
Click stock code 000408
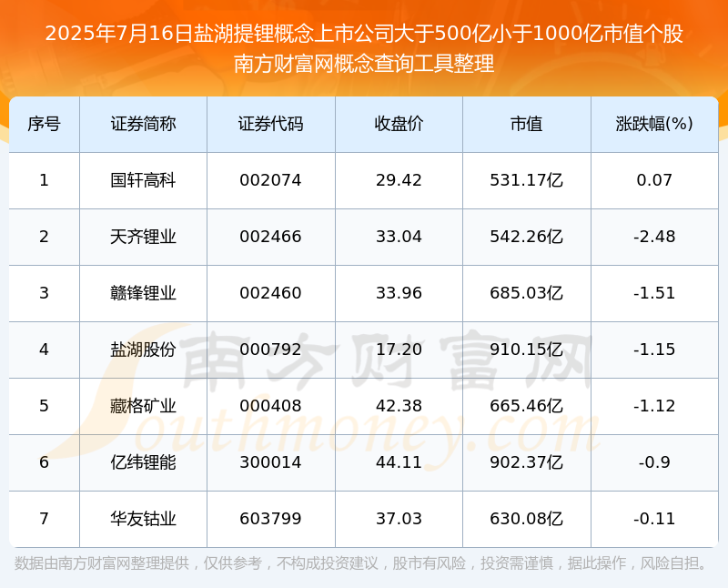coord(270,406)
